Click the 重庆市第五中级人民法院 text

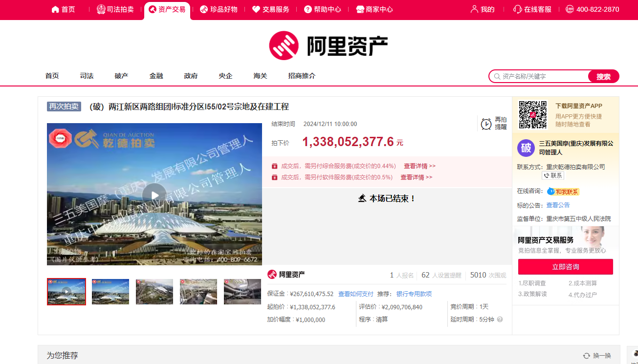578,219
